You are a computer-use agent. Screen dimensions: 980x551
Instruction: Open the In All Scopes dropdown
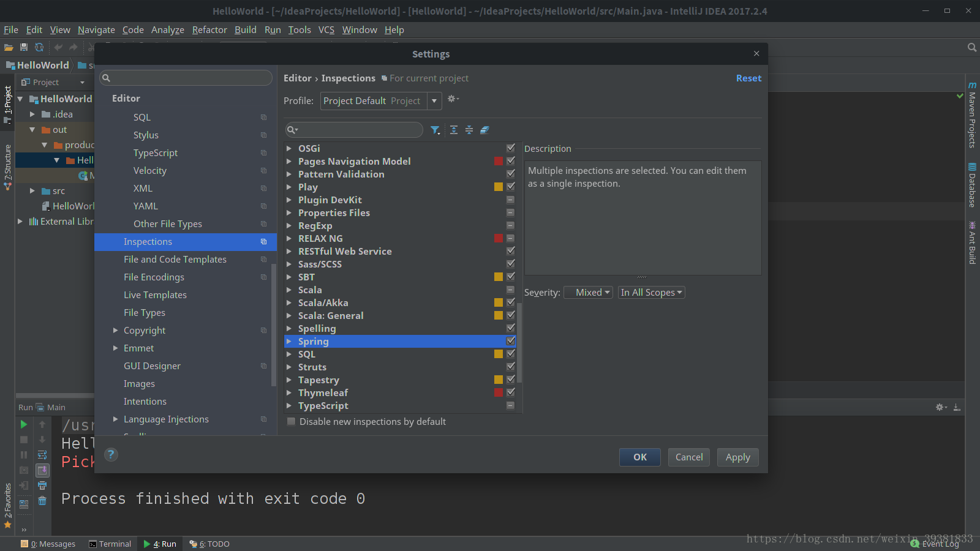point(651,293)
